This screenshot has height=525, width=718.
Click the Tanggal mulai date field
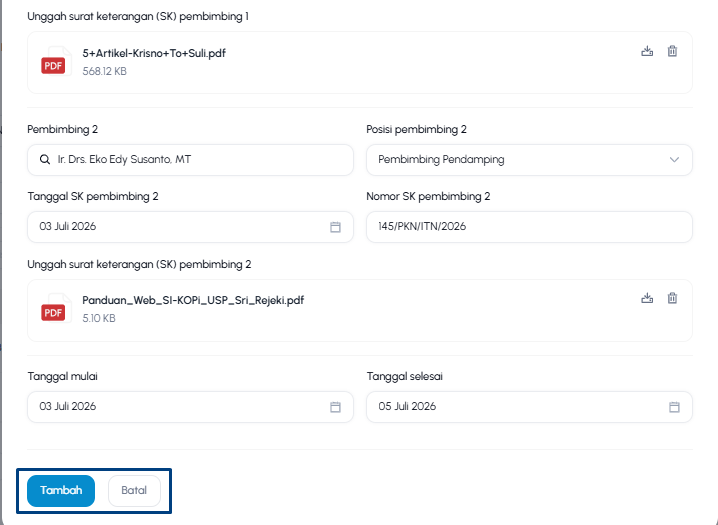190,406
